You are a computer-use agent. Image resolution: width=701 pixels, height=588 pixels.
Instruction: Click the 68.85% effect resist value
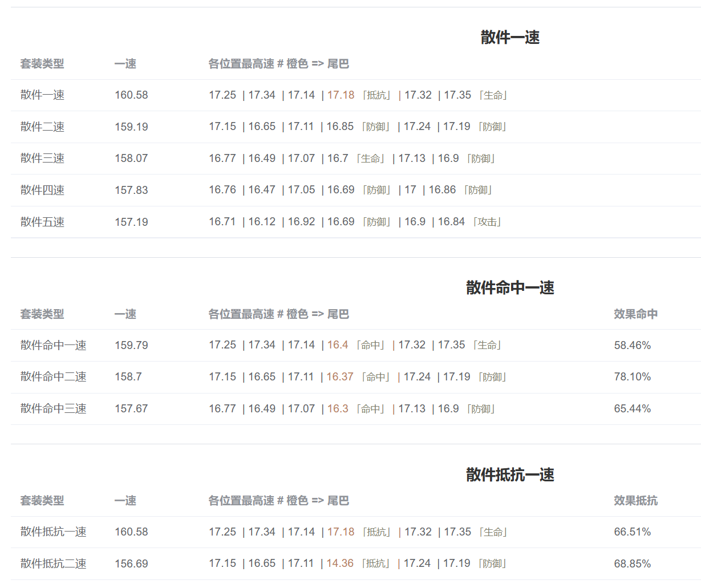tap(632, 563)
